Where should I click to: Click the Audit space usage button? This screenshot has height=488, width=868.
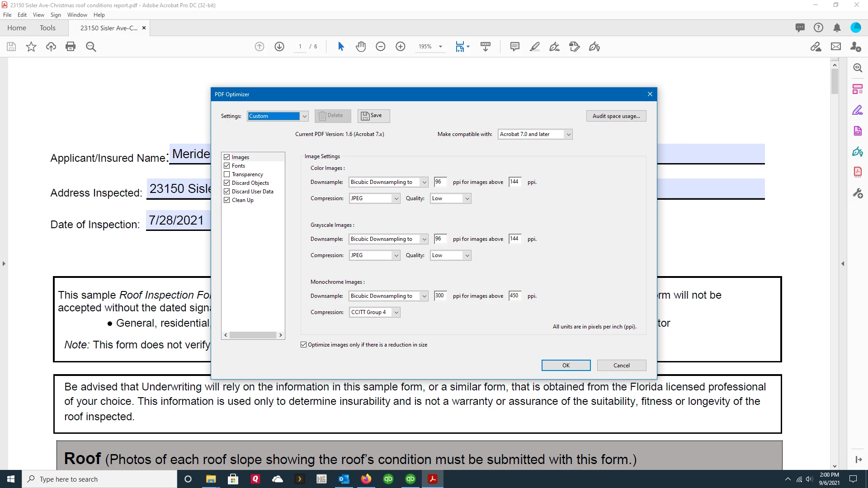click(616, 116)
